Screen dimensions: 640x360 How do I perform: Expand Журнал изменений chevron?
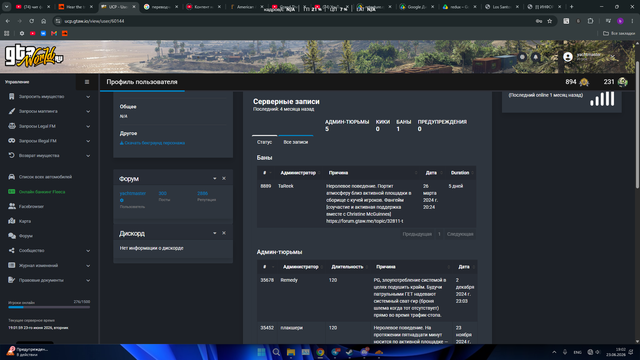tap(88, 266)
